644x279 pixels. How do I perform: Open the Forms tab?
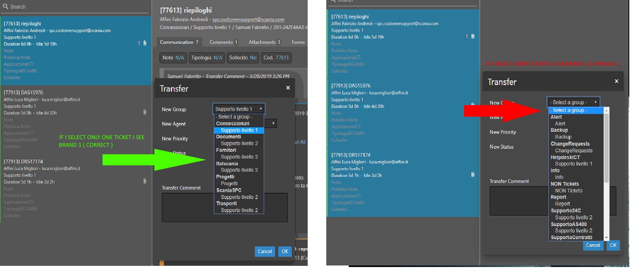[x=298, y=42]
